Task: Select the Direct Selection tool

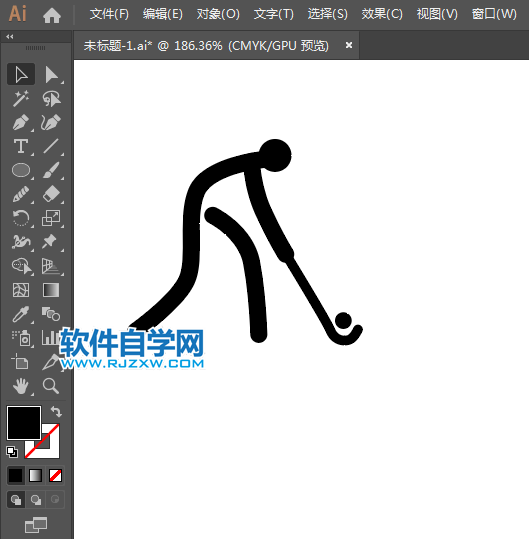Action: [51, 74]
